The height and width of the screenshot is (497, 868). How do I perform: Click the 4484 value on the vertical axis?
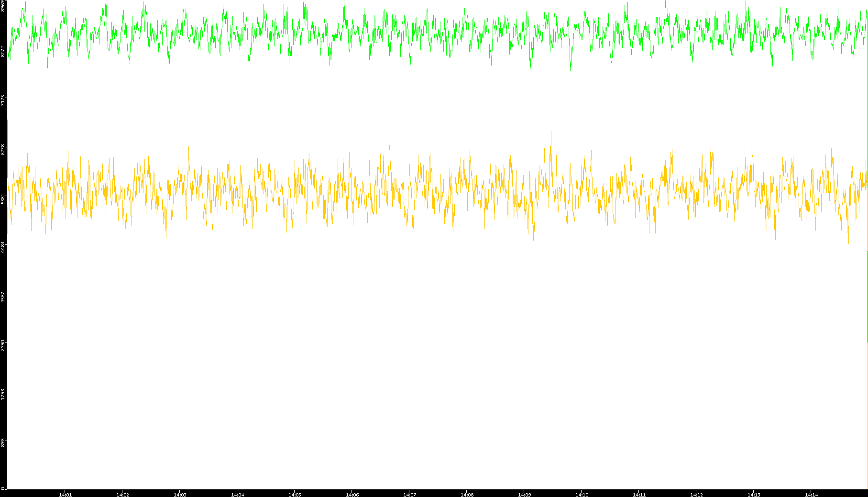tap(3, 248)
